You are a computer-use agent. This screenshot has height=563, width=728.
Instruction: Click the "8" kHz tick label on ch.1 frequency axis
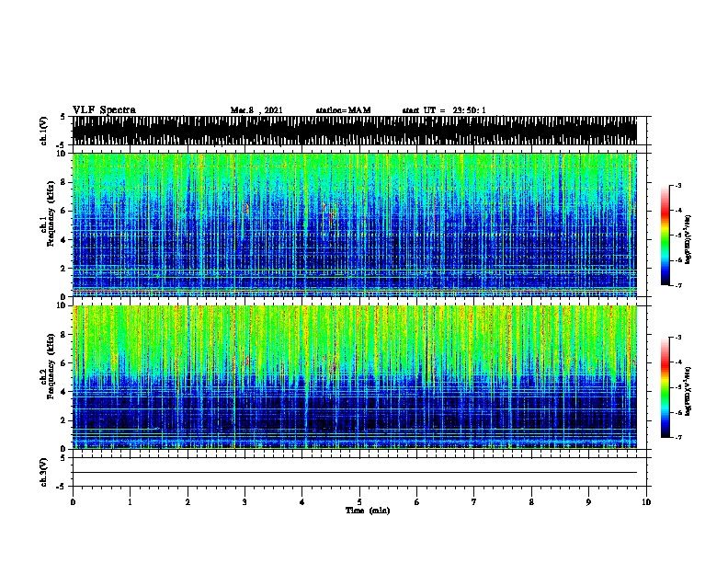63,182
